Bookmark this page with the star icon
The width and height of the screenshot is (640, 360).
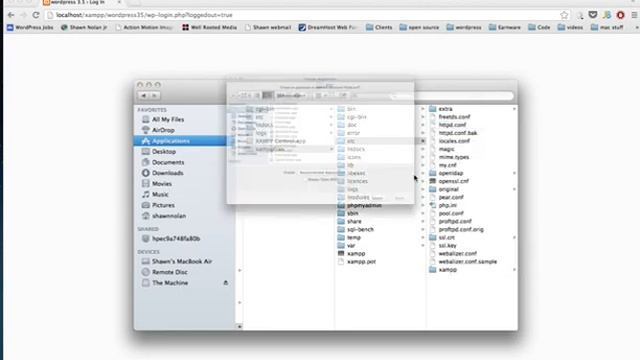click(564, 15)
